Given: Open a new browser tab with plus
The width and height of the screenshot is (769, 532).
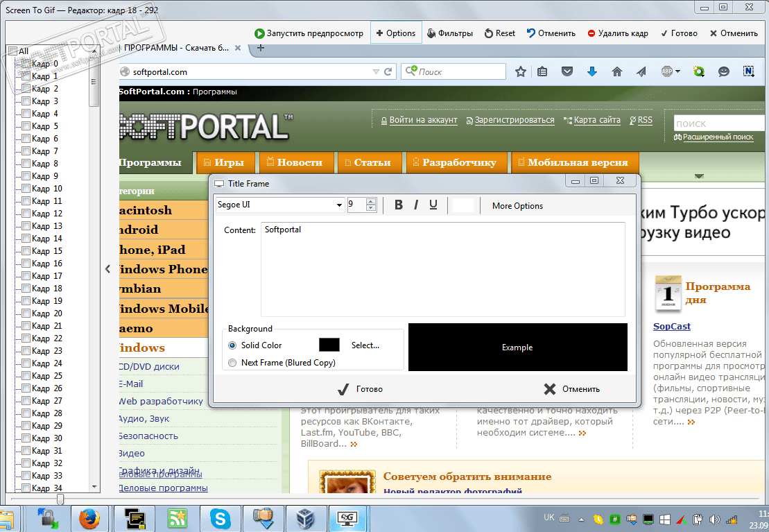Looking at the screenshot, I should point(261,48).
